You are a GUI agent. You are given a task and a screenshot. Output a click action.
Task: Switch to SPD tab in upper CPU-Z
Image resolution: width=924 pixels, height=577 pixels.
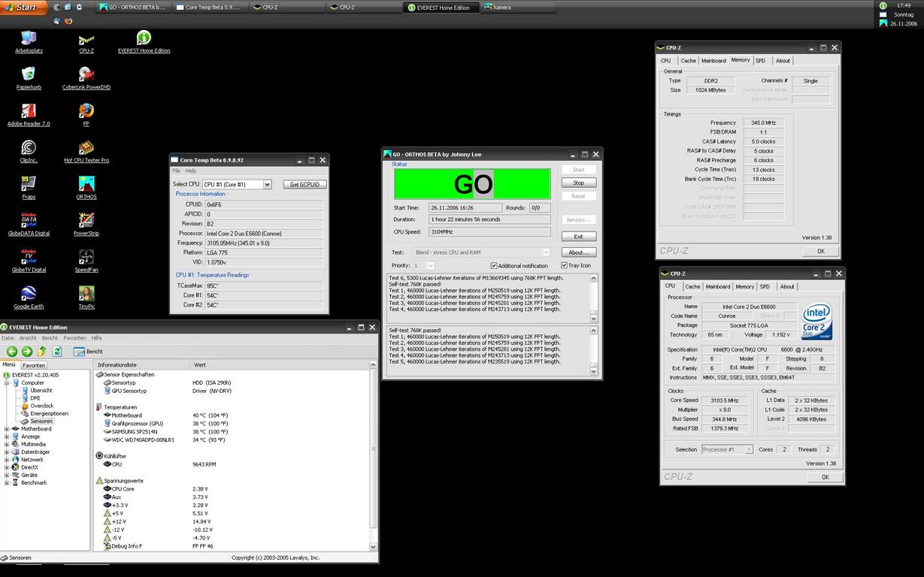point(760,60)
